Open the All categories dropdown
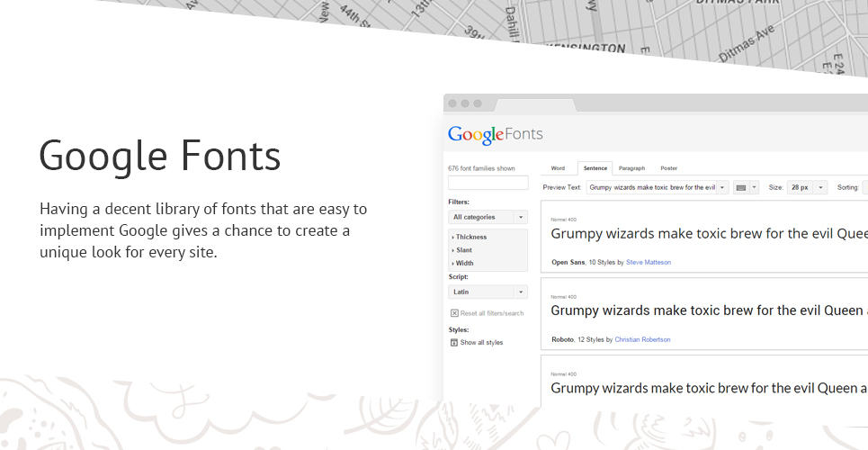 click(x=488, y=217)
